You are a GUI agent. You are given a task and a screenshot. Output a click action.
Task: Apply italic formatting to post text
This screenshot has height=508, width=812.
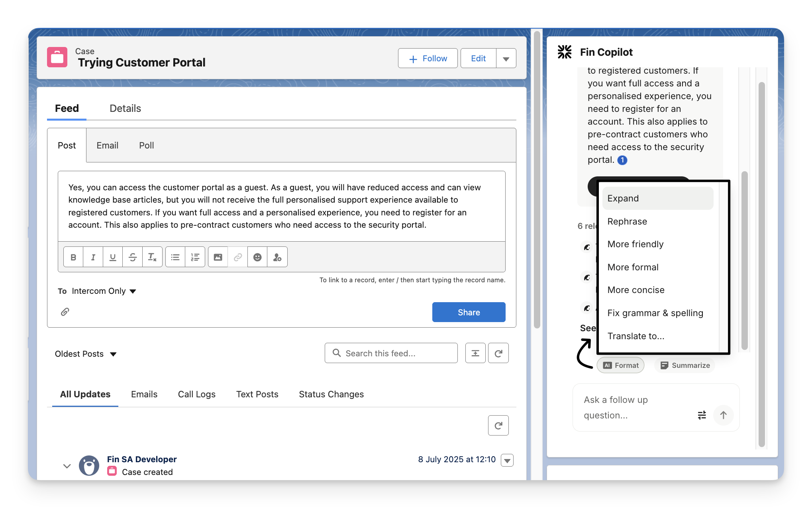(93, 257)
